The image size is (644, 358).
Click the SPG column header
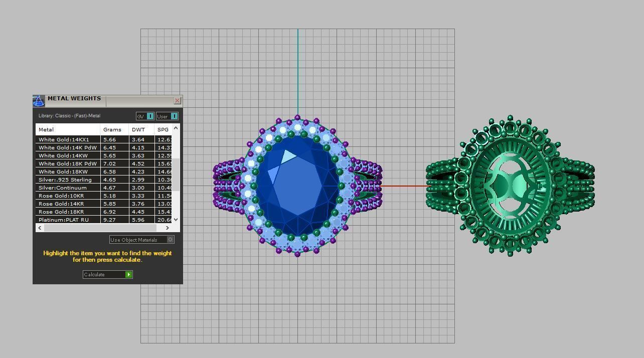click(x=163, y=129)
